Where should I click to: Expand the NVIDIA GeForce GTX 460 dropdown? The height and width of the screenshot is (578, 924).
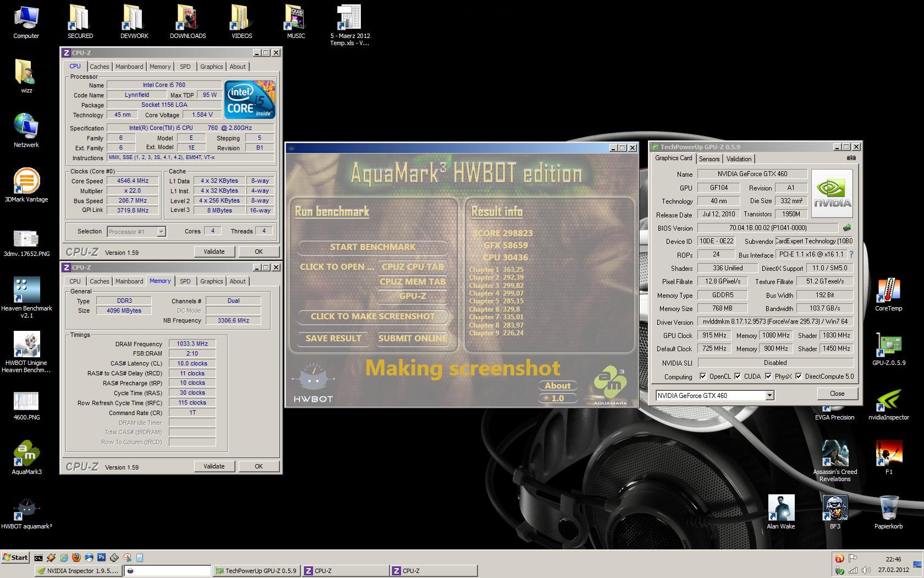tap(769, 395)
